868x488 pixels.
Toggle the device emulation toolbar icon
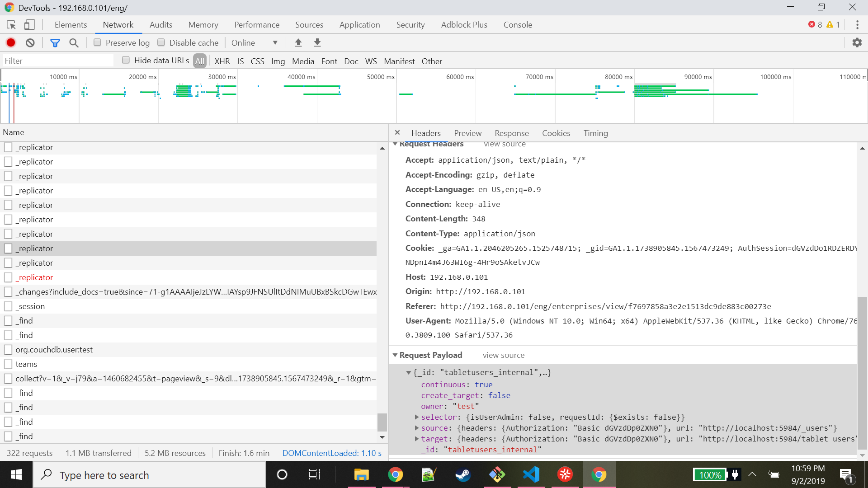click(x=29, y=24)
